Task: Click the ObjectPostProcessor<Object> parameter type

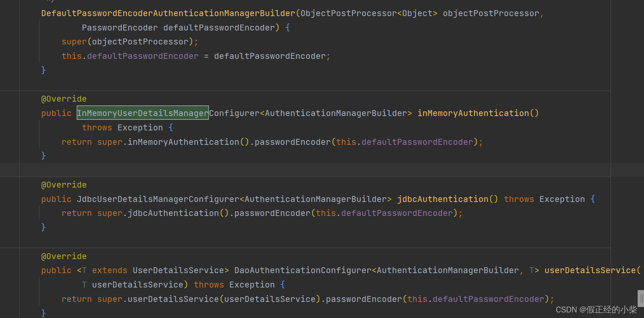Action: [369, 14]
